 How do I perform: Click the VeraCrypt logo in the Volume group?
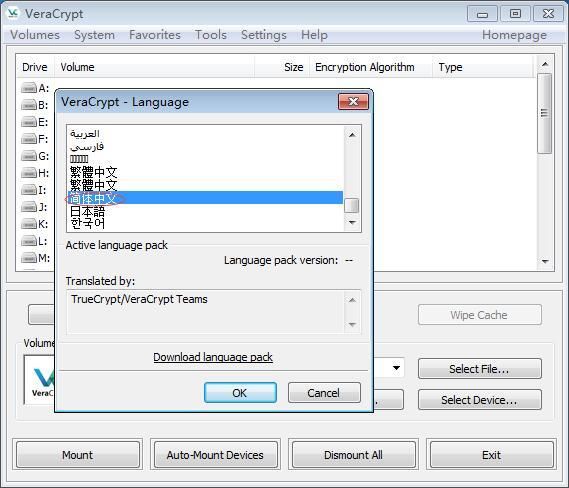40,380
